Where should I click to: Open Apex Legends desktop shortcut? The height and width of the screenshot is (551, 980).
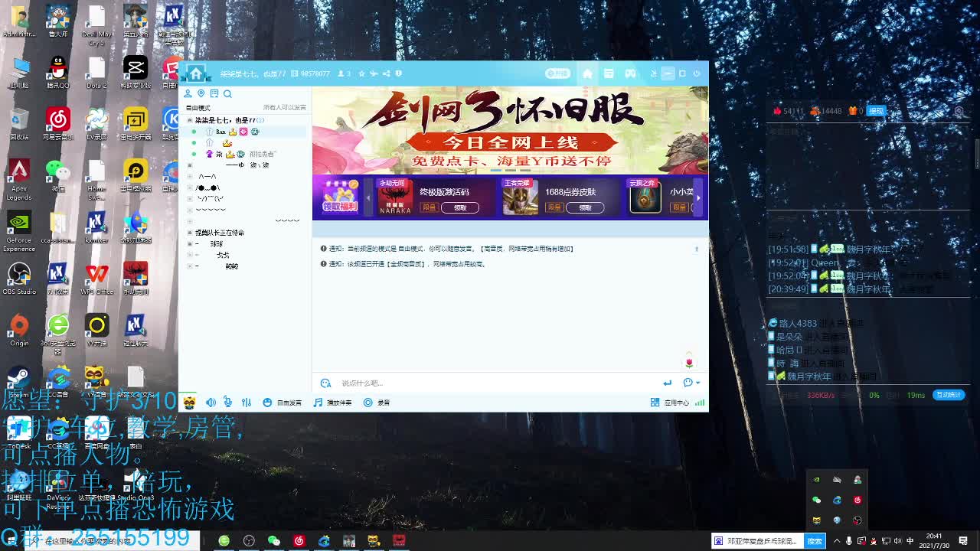[x=19, y=180]
